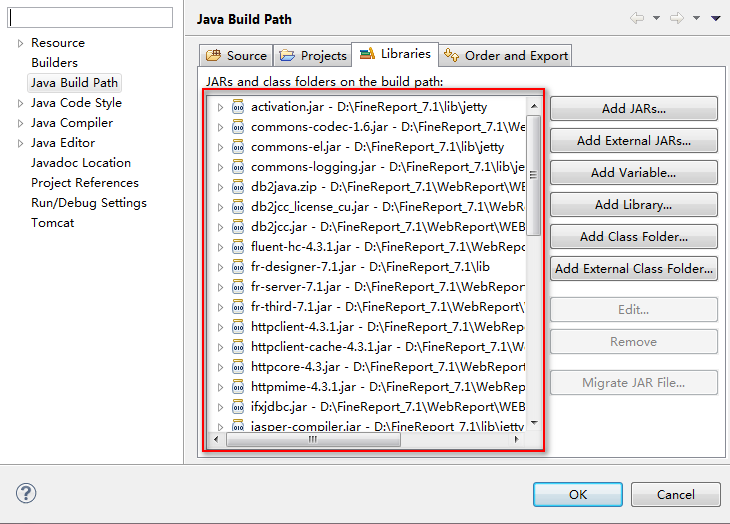The height and width of the screenshot is (524, 730).
Task: Expand the fr-designer-7.1.jar entry
Action: 220,268
